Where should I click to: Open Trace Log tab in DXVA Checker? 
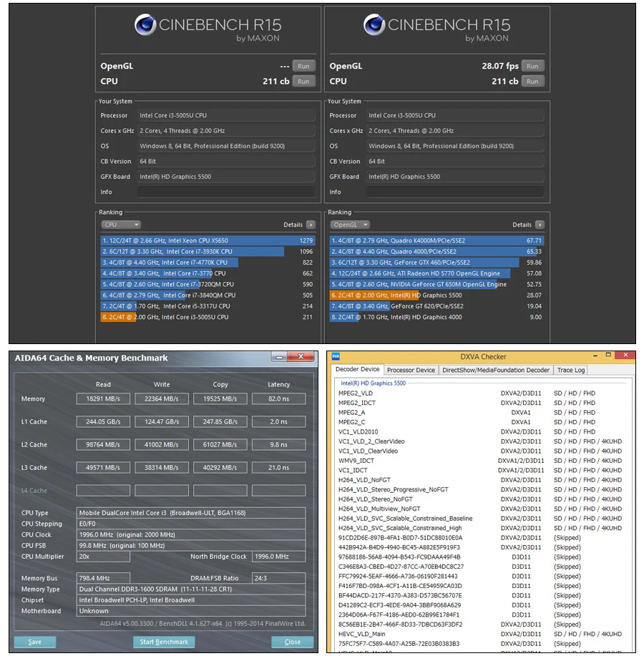(x=571, y=370)
